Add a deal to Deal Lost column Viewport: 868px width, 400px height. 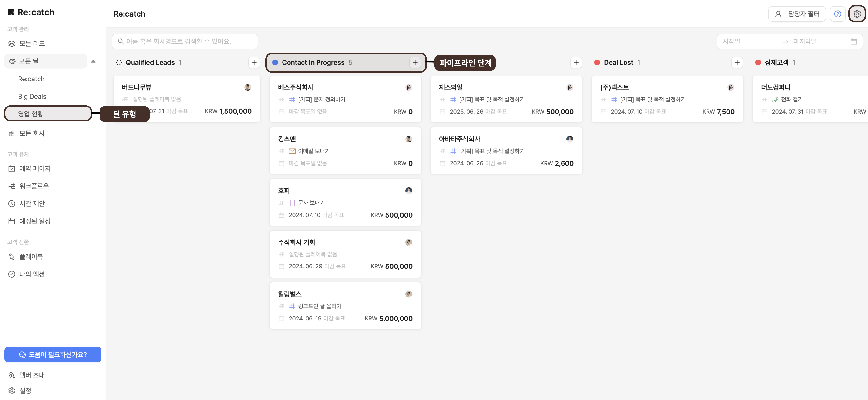pyautogui.click(x=737, y=62)
